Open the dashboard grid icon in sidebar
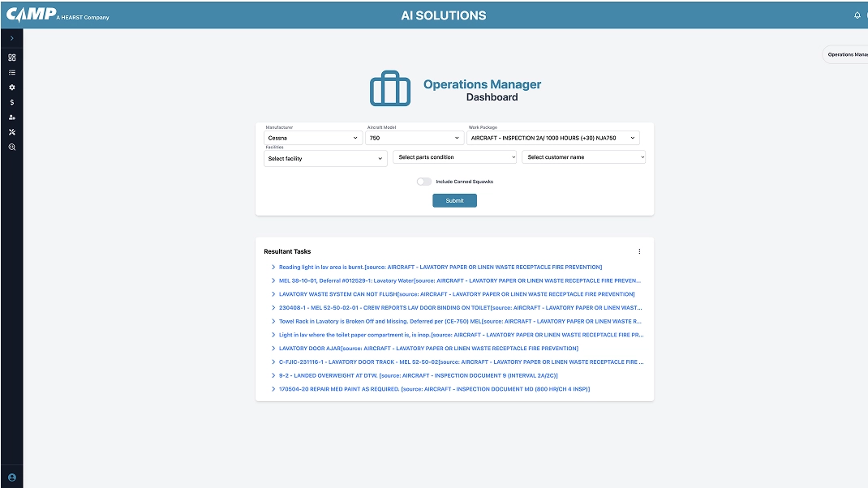The image size is (868, 488). click(x=11, y=58)
